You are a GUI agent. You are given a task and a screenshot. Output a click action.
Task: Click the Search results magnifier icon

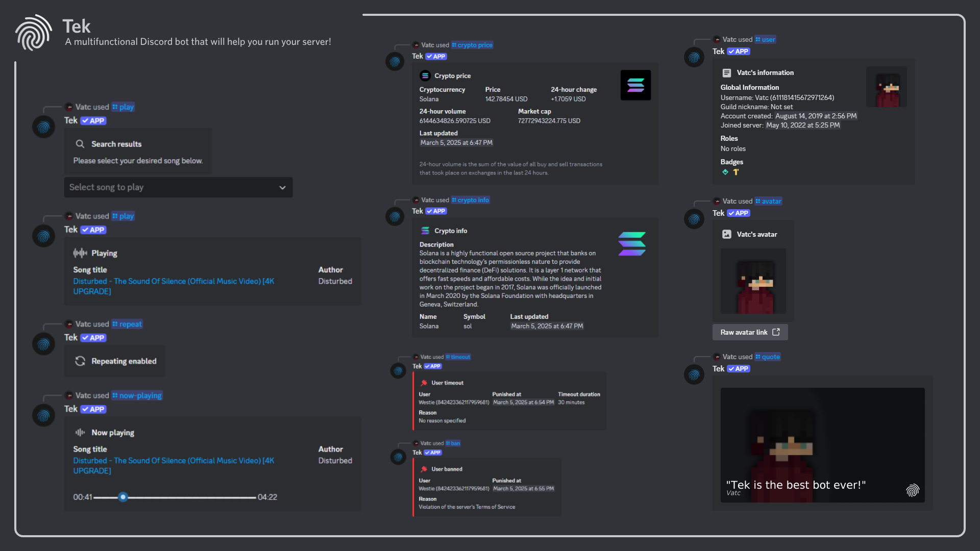[x=80, y=144]
